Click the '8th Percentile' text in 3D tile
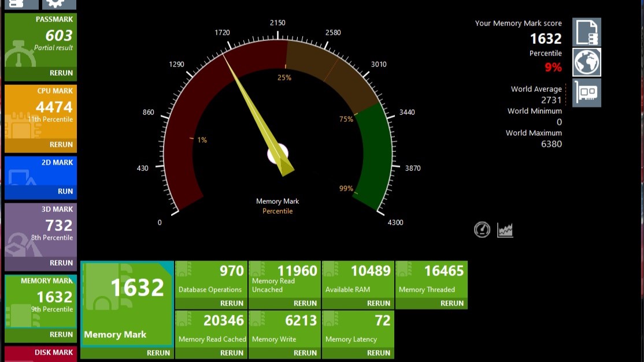644x362 pixels. coord(52,238)
